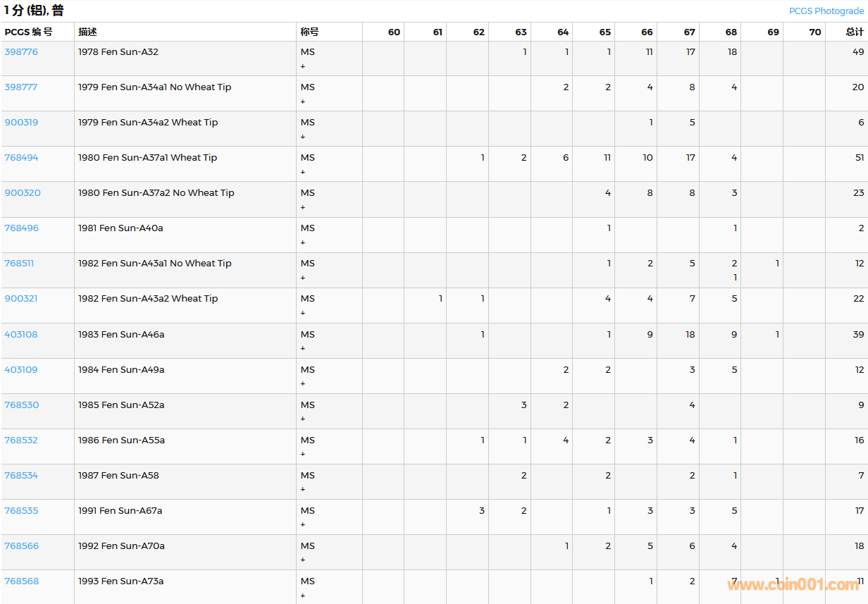Viewport: 868px width, 604px height.
Task: Click the 描述 column header
Action: tap(87, 32)
